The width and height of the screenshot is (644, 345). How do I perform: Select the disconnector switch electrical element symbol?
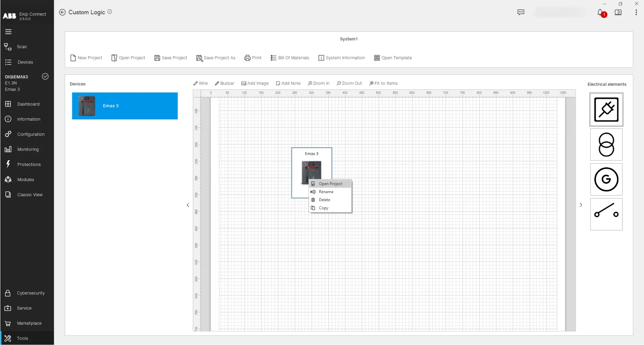(606, 214)
